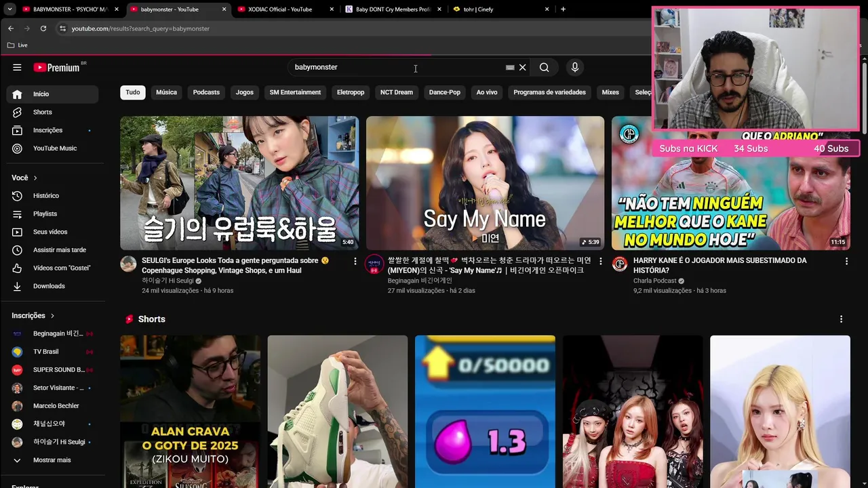The height and width of the screenshot is (488, 868).
Task: Select the Dance-Pop filter chip
Action: [x=445, y=92]
